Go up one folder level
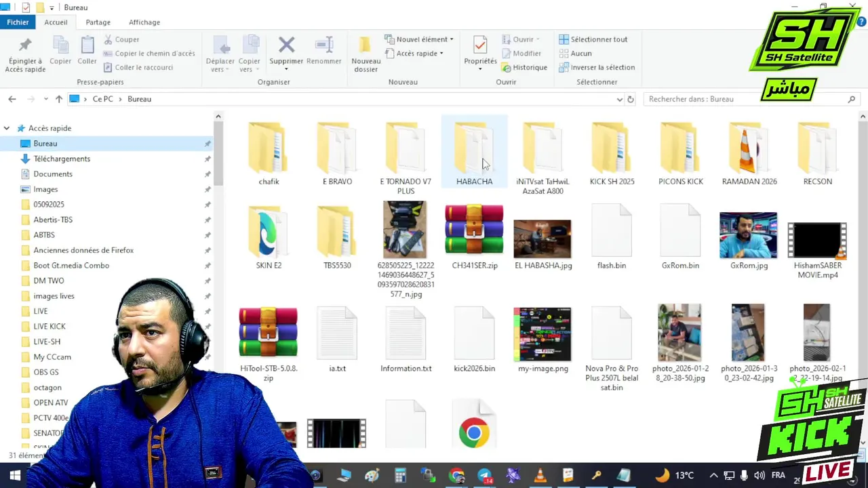This screenshot has width=868, height=488. (59, 99)
